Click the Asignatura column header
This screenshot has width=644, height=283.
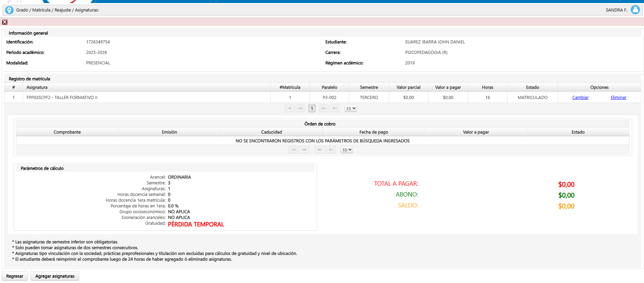pyautogui.click(x=37, y=87)
